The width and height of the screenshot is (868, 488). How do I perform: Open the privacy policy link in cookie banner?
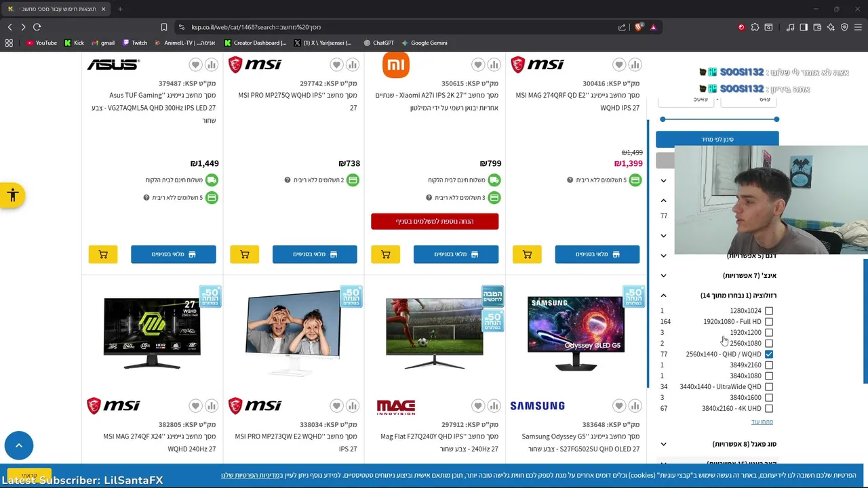[x=251, y=475]
